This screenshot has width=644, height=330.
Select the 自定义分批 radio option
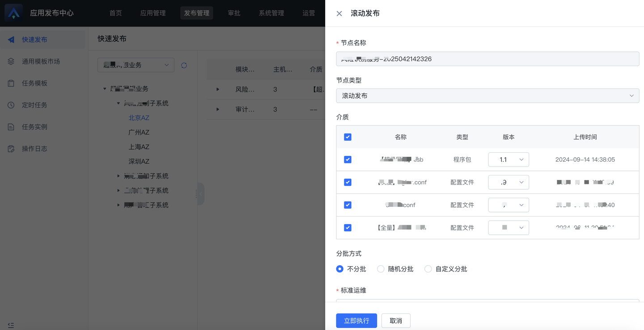428,269
